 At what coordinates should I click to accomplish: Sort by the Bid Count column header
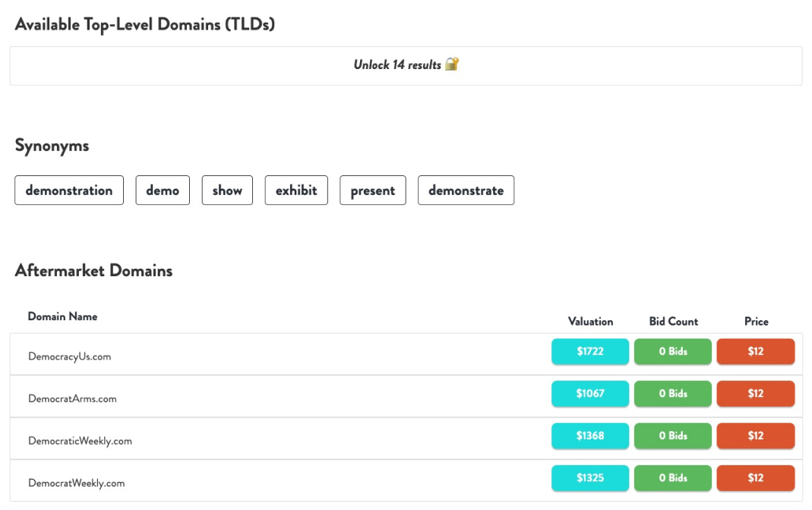pyautogui.click(x=672, y=321)
